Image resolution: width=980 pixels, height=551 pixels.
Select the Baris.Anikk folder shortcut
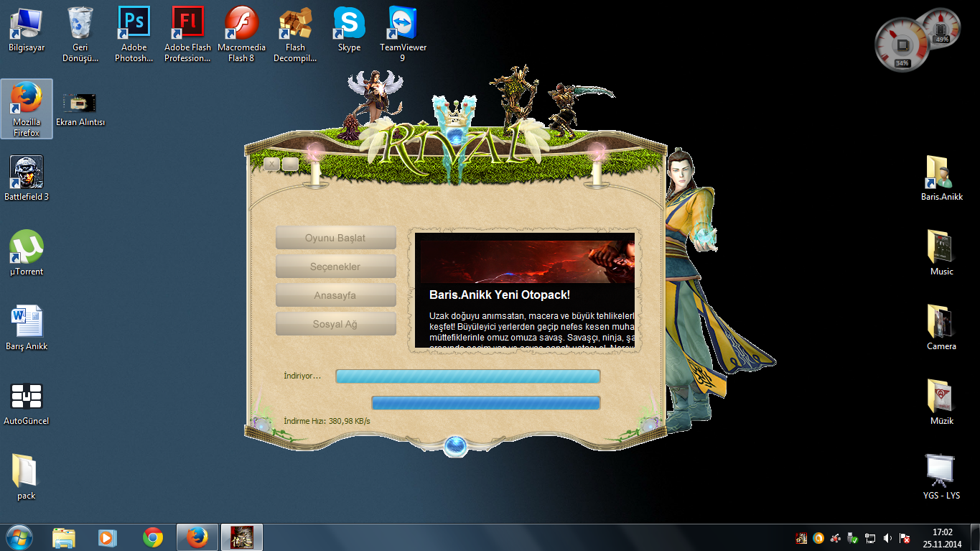[941, 178]
